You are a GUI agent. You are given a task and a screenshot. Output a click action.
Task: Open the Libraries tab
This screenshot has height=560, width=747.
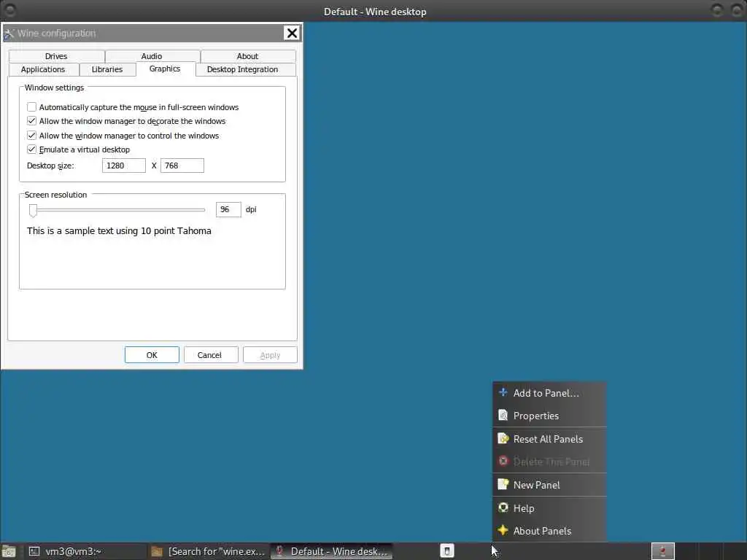click(107, 69)
